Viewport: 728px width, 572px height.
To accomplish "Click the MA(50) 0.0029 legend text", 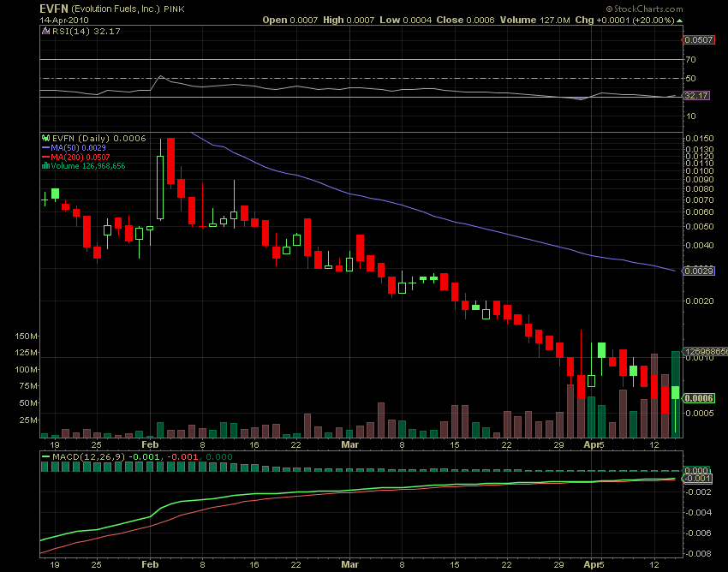I will [x=79, y=147].
